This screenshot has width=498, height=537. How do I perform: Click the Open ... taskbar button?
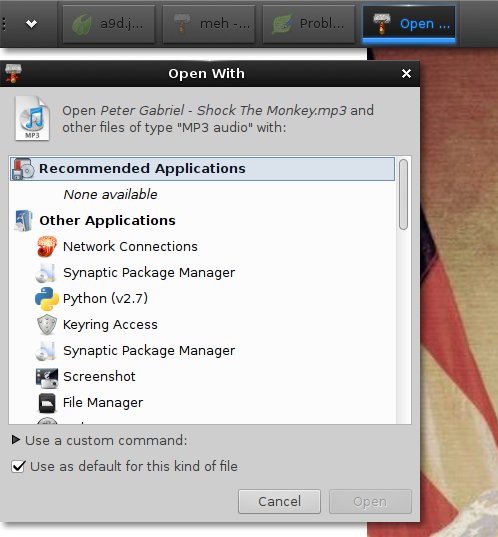click(x=409, y=24)
